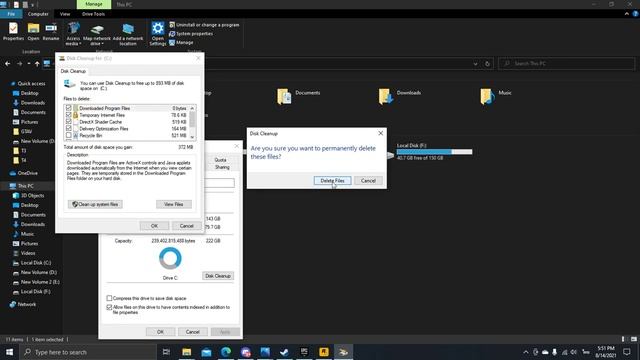Open the Documents folder
Image resolution: width=640 pixels, height=360 pixels.
pos(298,96)
